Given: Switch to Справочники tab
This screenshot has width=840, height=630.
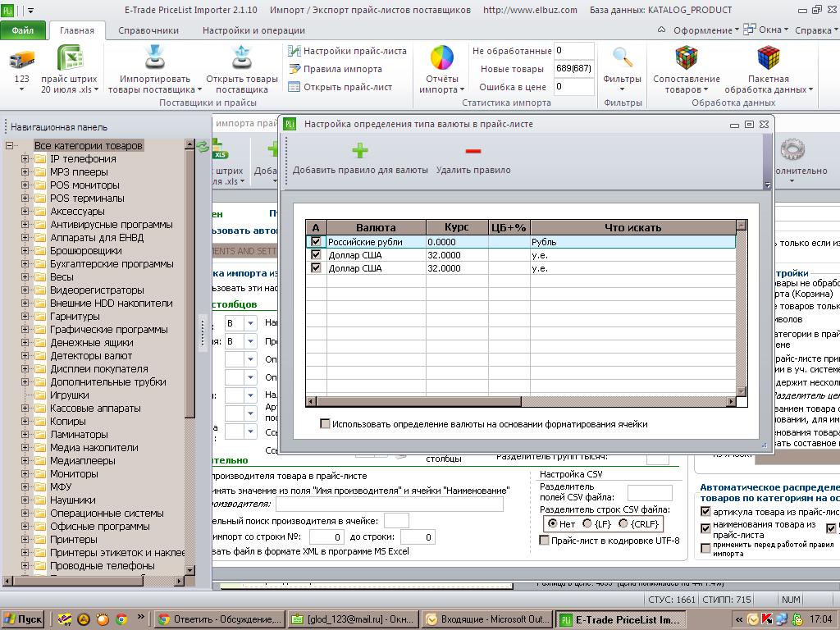Looking at the screenshot, I should coord(148,30).
